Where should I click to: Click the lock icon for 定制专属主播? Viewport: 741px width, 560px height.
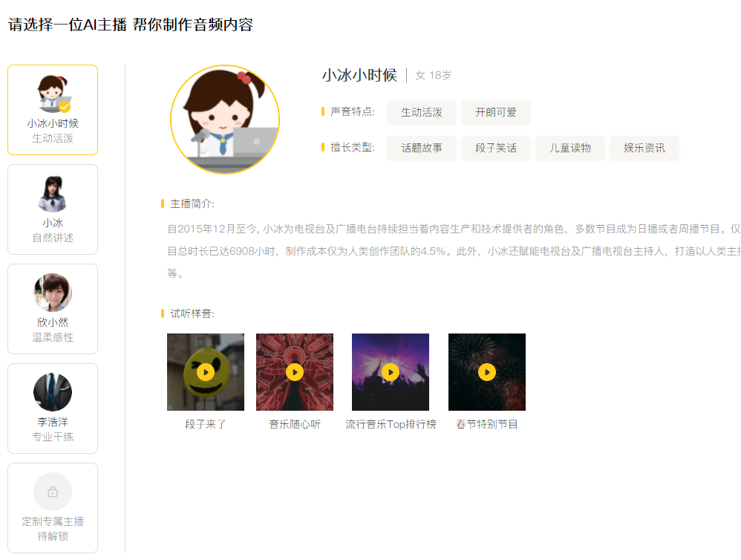(x=53, y=492)
